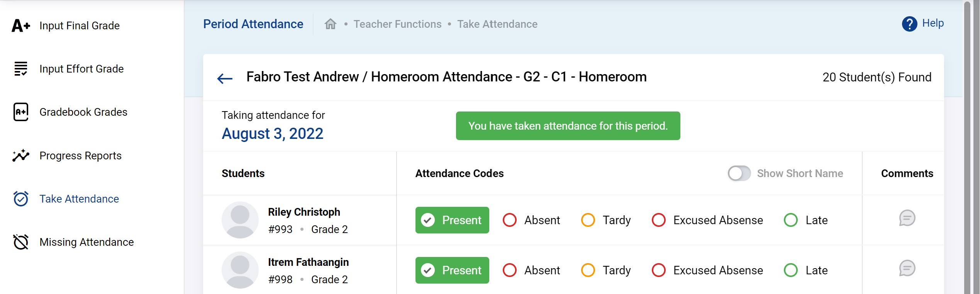Click the Input Final Grade A+ icon
Image resolution: width=980 pixels, height=294 pixels.
point(21,26)
